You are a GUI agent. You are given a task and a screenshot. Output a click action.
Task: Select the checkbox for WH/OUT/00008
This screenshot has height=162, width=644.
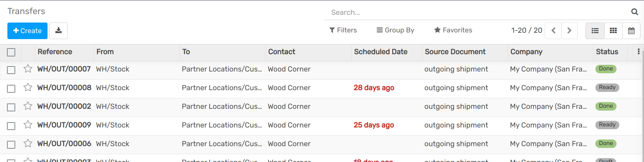click(x=11, y=88)
